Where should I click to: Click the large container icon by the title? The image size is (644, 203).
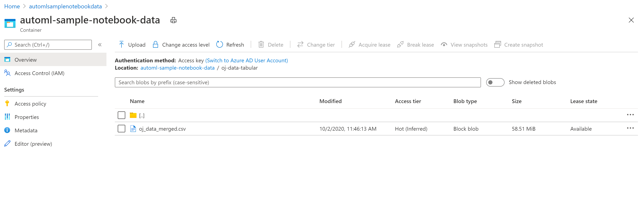(x=10, y=23)
